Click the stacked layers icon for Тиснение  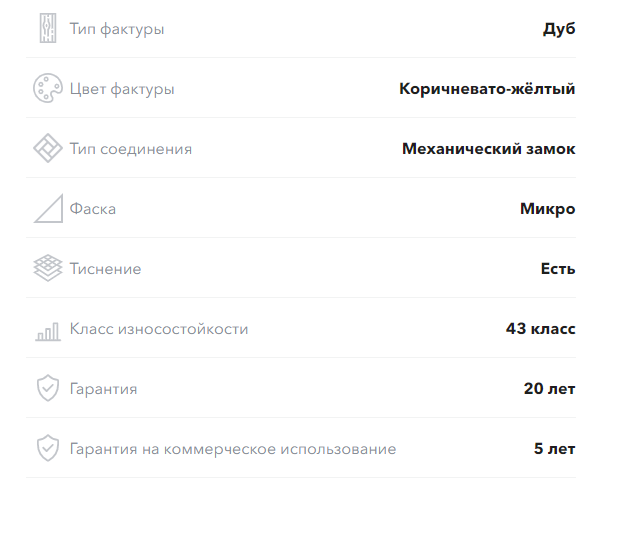pyautogui.click(x=48, y=268)
